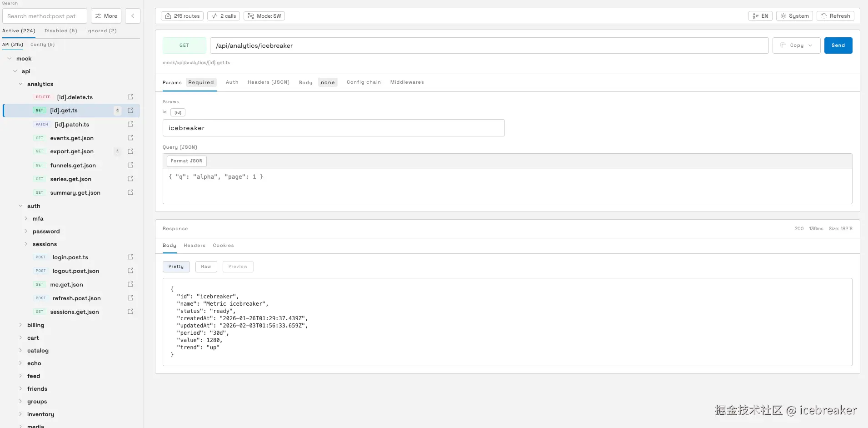
Task: Click Format JSON button
Action: pyautogui.click(x=186, y=161)
